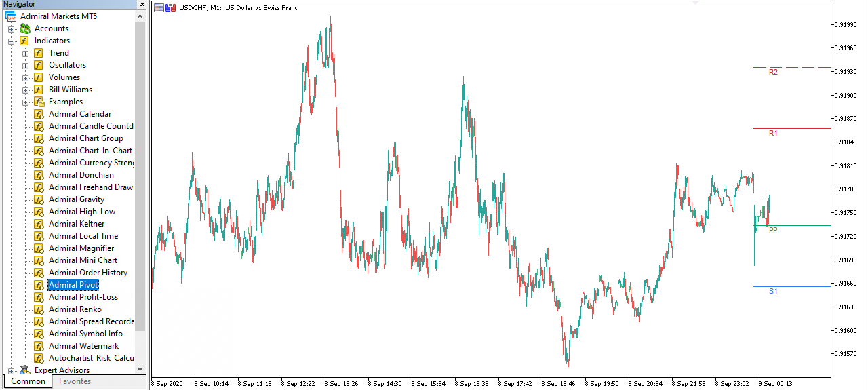
Task: Expand the Accounts tree node
Action: click(x=12, y=28)
